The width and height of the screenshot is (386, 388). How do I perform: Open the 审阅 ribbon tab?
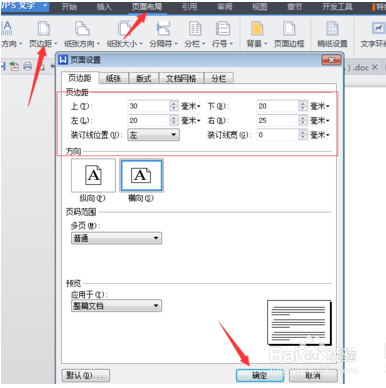[x=225, y=7]
